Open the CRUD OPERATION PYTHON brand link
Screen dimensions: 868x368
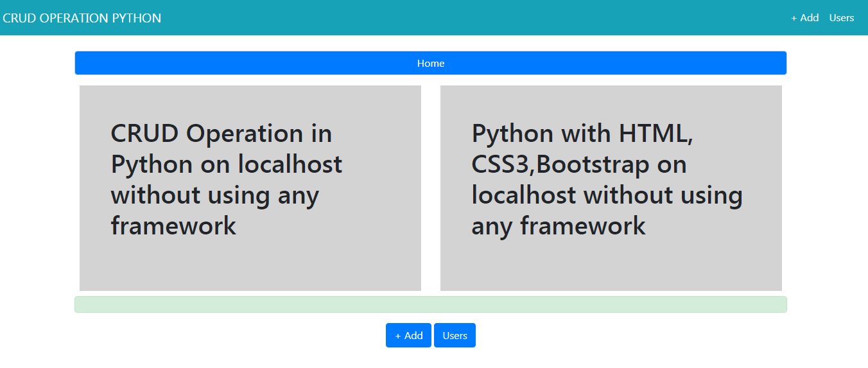(x=82, y=18)
